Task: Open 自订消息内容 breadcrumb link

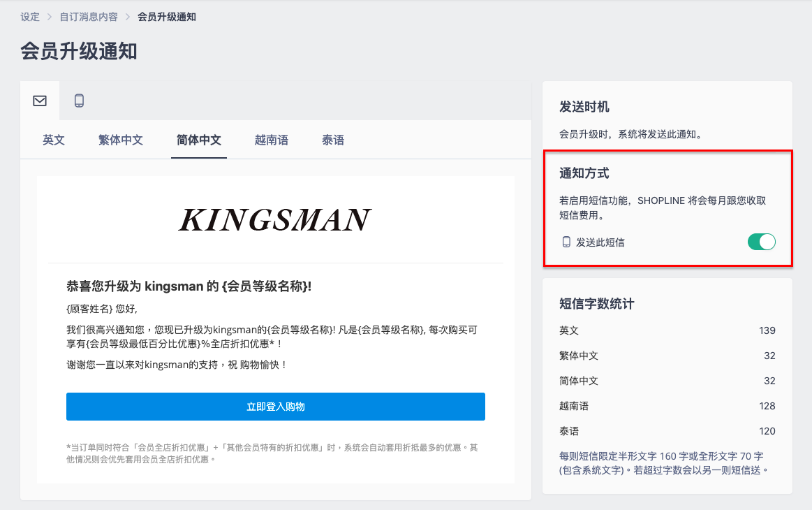Action: click(x=89, y=17)
